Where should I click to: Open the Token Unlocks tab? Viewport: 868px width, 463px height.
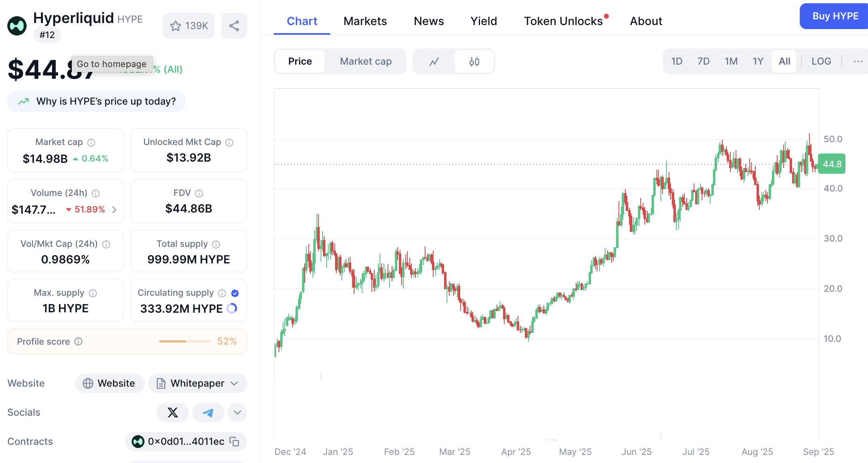[x=563, y=21]
